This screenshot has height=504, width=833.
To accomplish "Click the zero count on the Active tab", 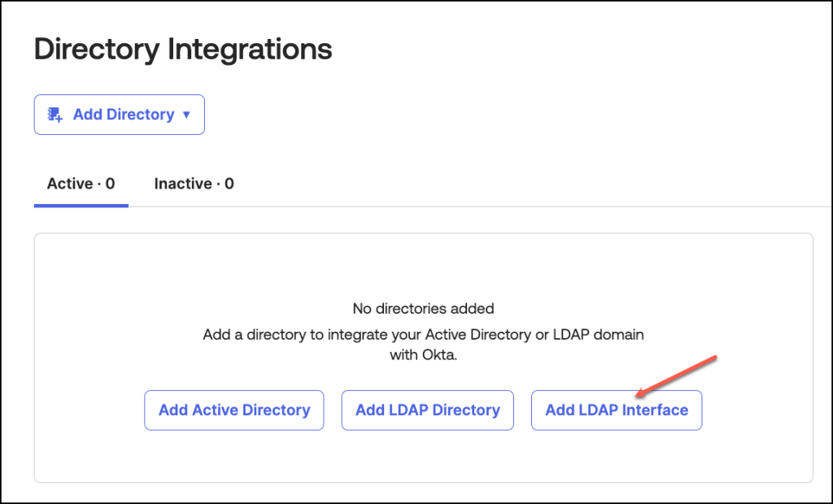I will [x=110, y=184].
